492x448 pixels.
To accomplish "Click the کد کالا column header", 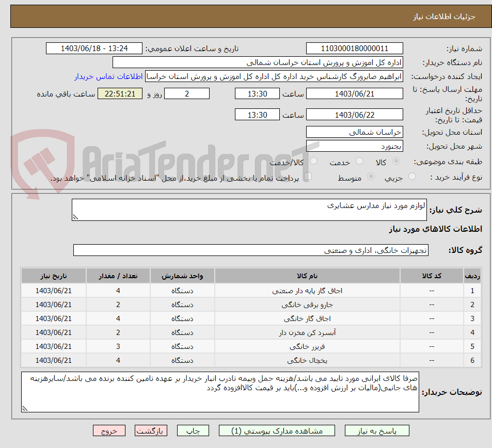I will 432,276.
